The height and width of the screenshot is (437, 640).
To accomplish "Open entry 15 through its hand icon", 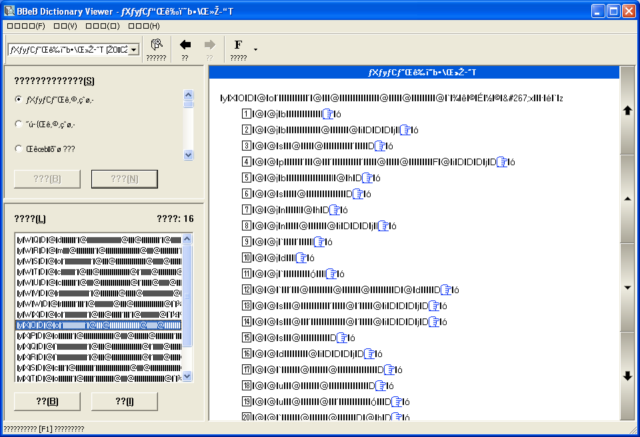I will coord(342,338).
